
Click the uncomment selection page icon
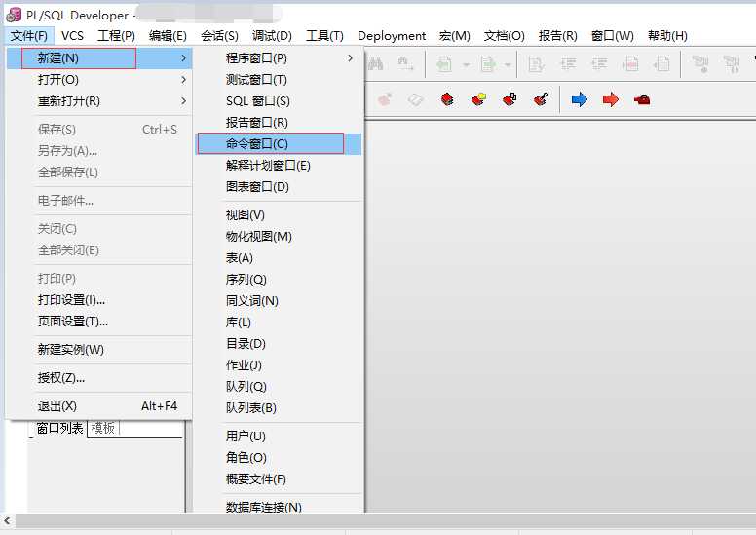[661, 63]
